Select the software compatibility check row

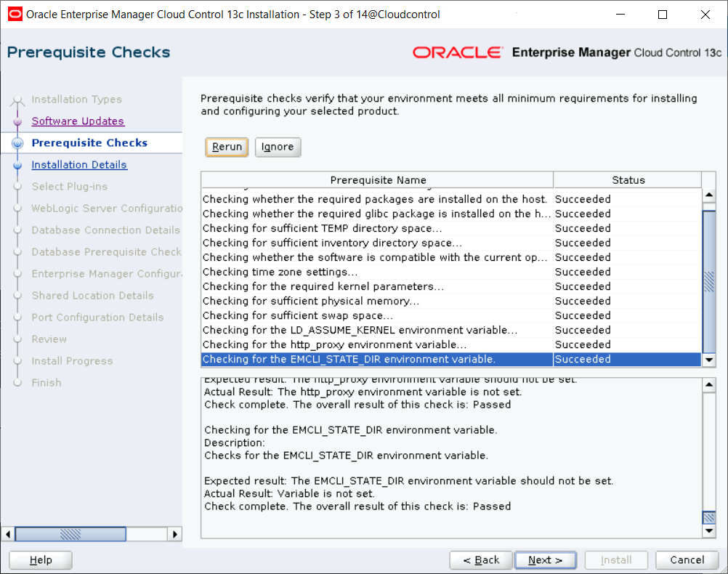[450, 257]
